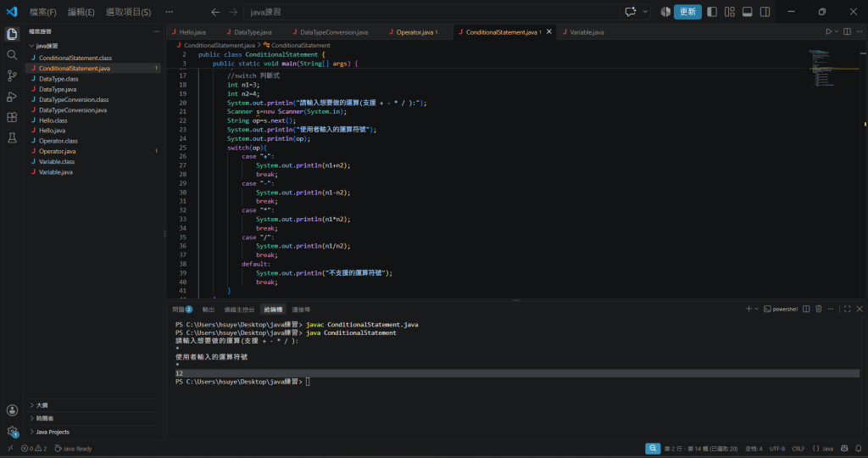Switch to the Operator.java tab
Screen dimensions: 868x458
pos(414,32)
